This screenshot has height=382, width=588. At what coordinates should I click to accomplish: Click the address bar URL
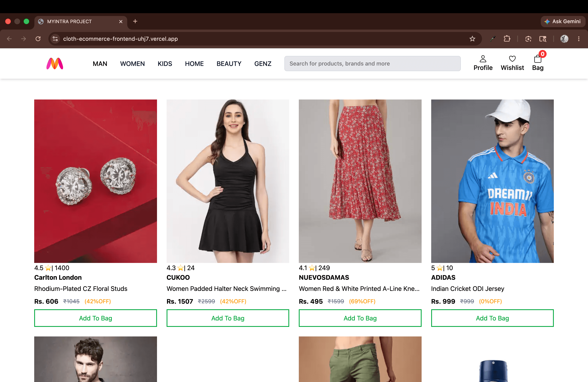[120, 39]
